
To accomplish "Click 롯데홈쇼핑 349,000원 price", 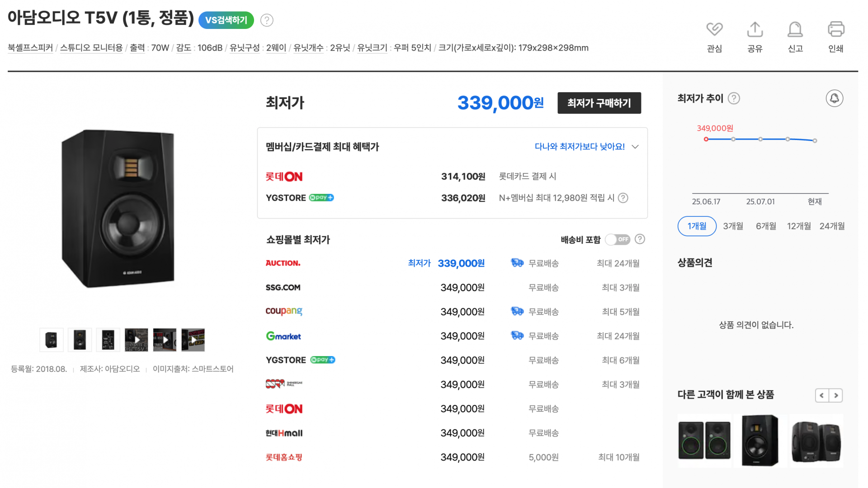I will pos(462,457).
